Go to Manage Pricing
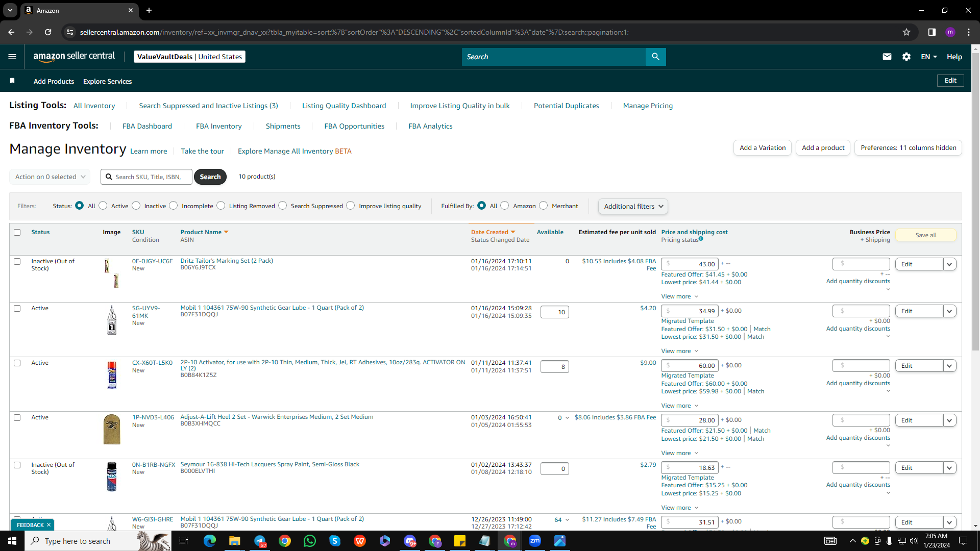This screenshot has width=980, height=551. click(x=648, y=106)
